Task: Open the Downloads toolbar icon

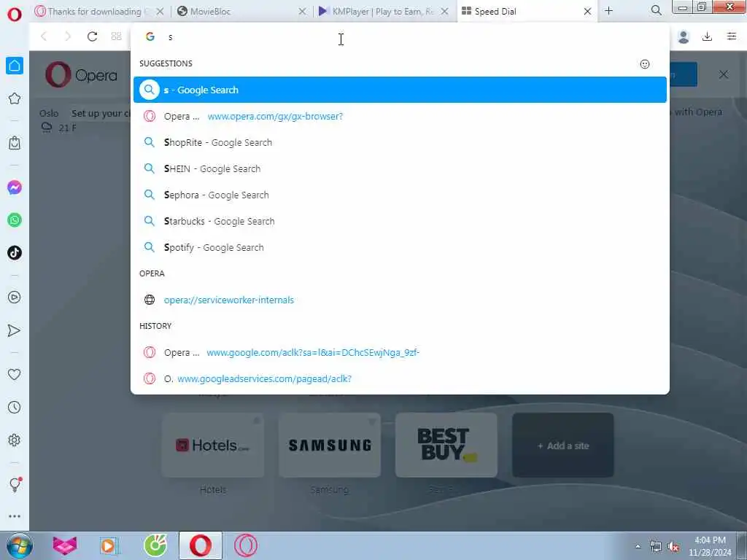Action: 708,36
